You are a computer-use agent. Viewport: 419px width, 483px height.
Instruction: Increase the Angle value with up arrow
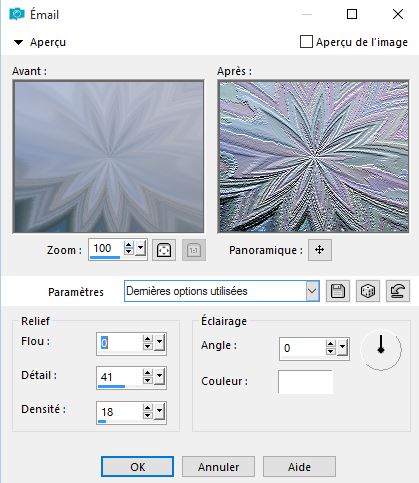coord(330,344)
